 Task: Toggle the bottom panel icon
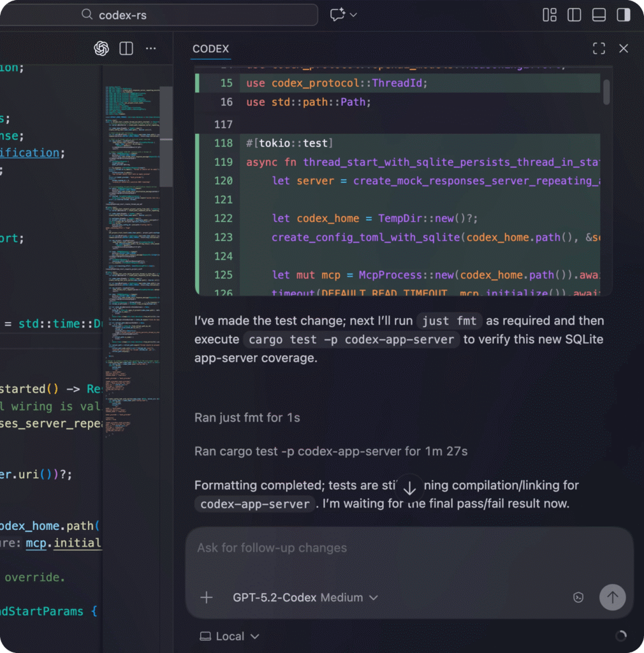pyautogui.click(x=599, y=15)
